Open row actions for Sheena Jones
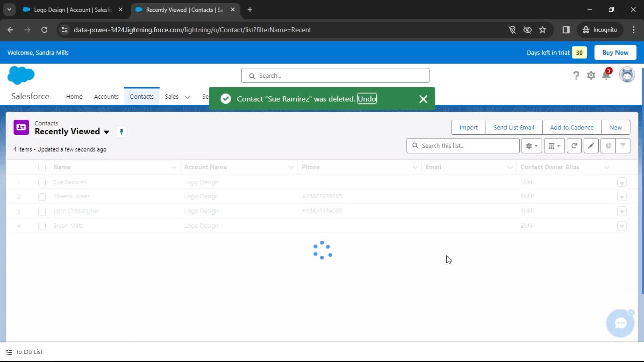Image resolution: width=644 pixels, height=362 pixels. tap(622, 197)
